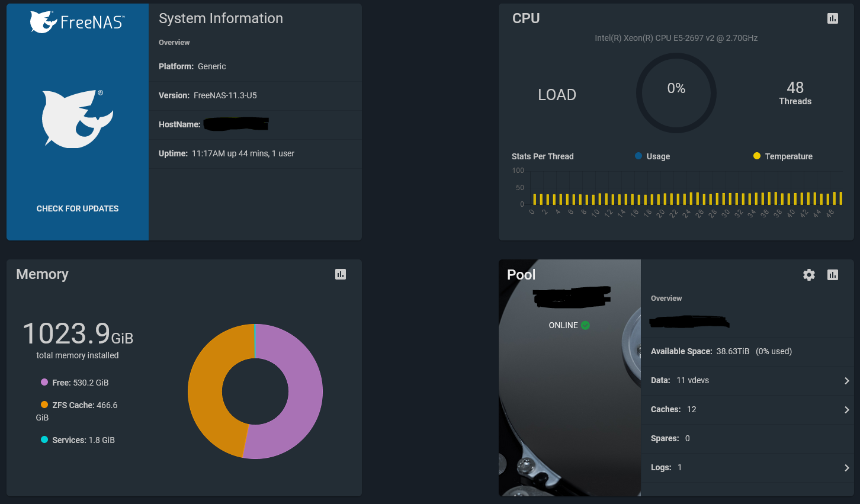Screen dimensions: 860x504
Task: Click the purple Free memory legend dot
Action: (44, 382)
